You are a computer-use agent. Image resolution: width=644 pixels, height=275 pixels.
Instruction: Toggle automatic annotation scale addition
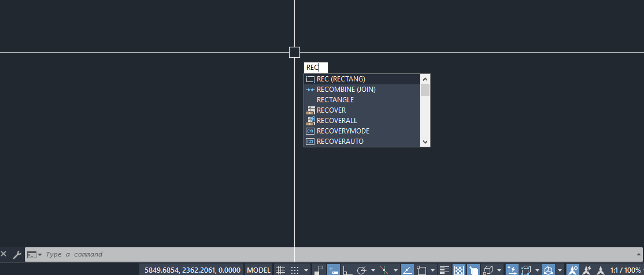point(587,270)
